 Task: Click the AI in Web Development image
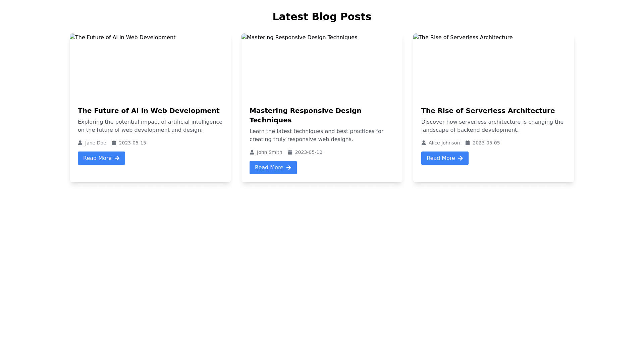click(150, 66)
